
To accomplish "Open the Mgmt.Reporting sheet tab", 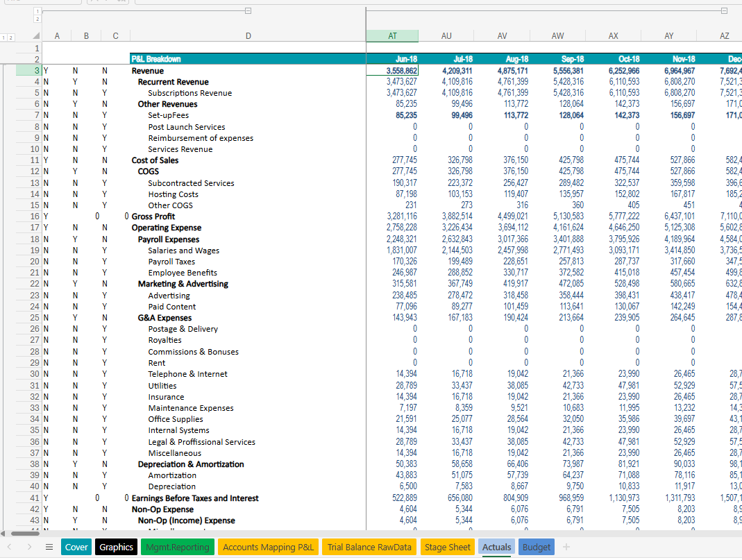I will pyautogui.click(x=178, y=548).
